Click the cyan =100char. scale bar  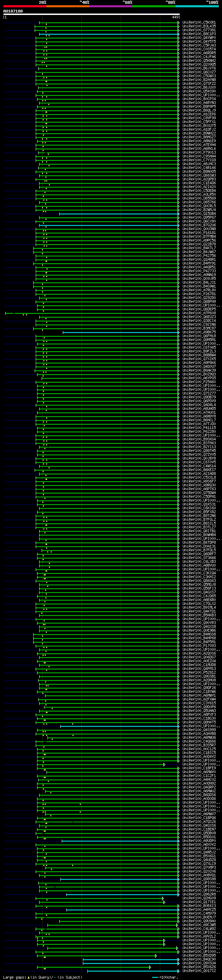[155, 977]
